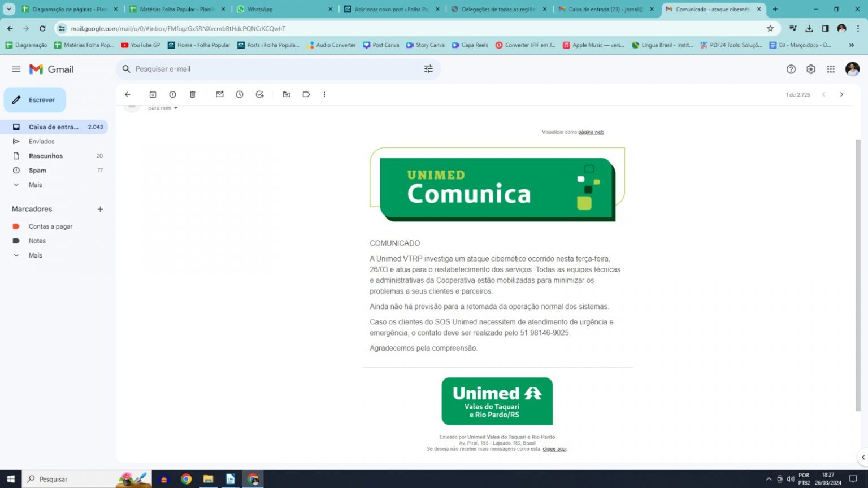Show search options filter in search bar
This screenshot has width=868, height=488.
[x=428, y=69]
